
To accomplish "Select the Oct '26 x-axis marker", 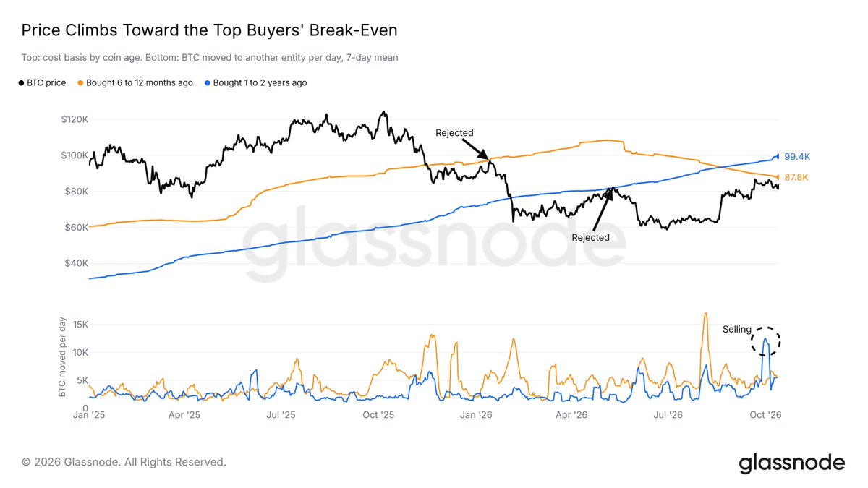I will tap(765, 415).
